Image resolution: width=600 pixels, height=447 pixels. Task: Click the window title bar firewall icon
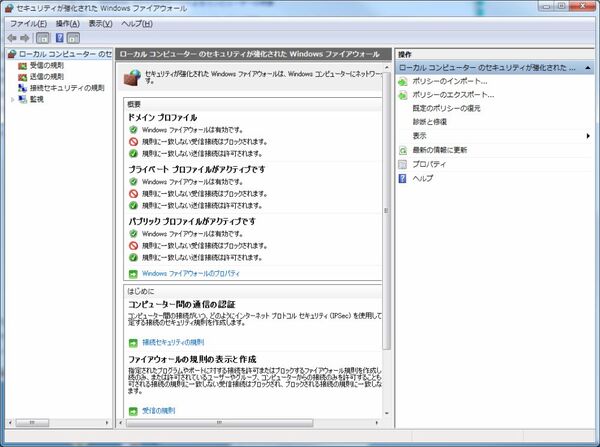click(x=9, y=8)
